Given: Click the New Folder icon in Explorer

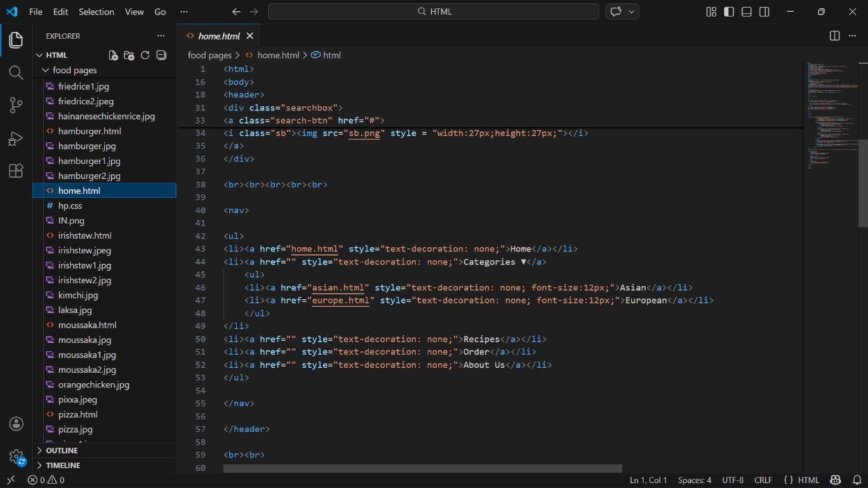Looking at the screenshot, I should coord(129,56).
